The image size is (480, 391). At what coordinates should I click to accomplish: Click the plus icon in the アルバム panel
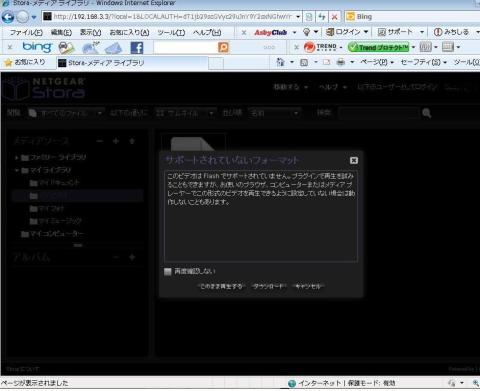click(132, 257)
